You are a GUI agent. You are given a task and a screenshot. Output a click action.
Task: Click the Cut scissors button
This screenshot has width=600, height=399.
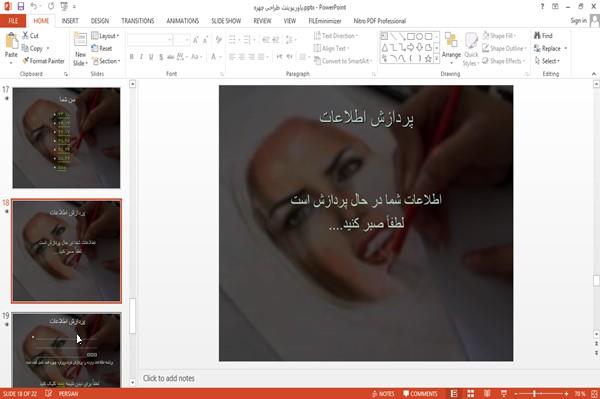[x=30, y=36]
